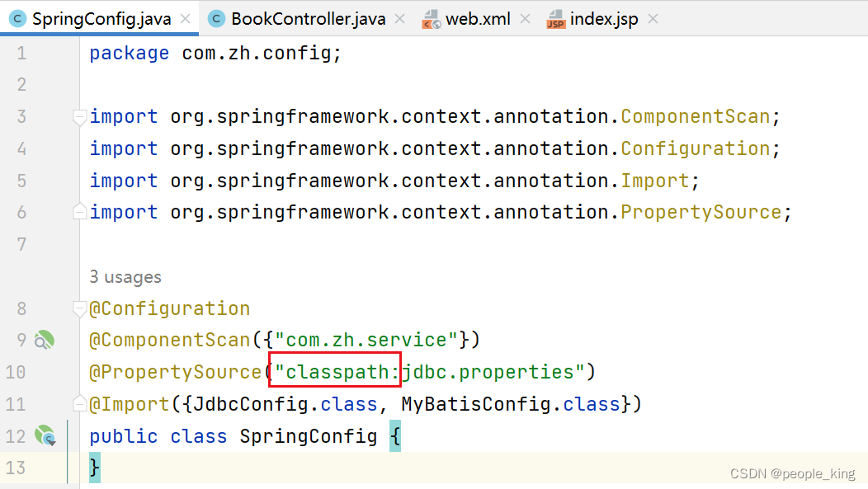868x489 pixels.
Task: Click the Spring component scan gutter icon on line 9
Action: (x=43, y=339)
